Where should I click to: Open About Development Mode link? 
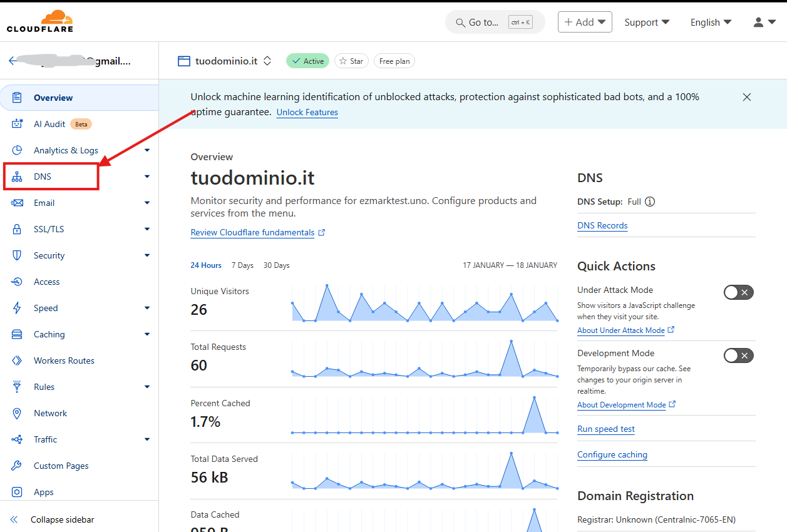tap(626, 404)
